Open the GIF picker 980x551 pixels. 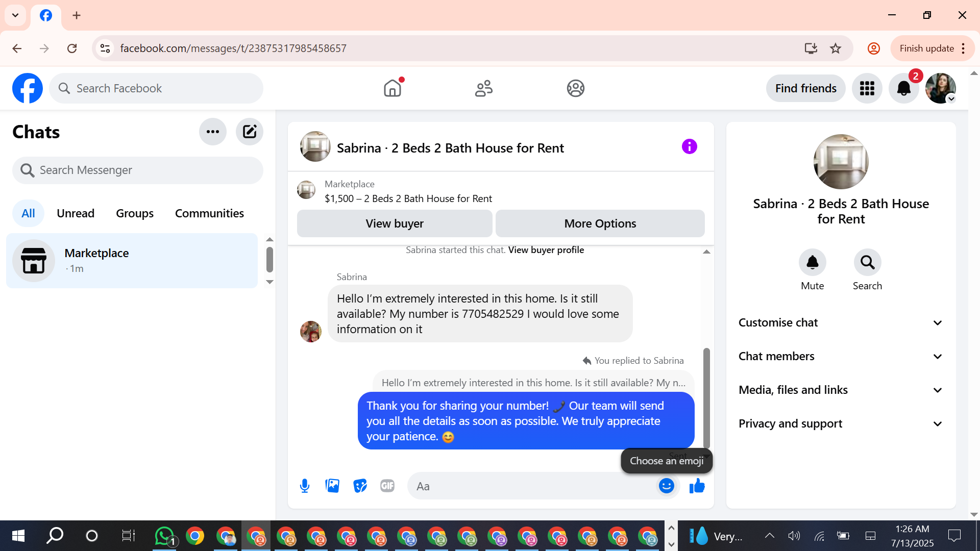click(x=387, y=486)
